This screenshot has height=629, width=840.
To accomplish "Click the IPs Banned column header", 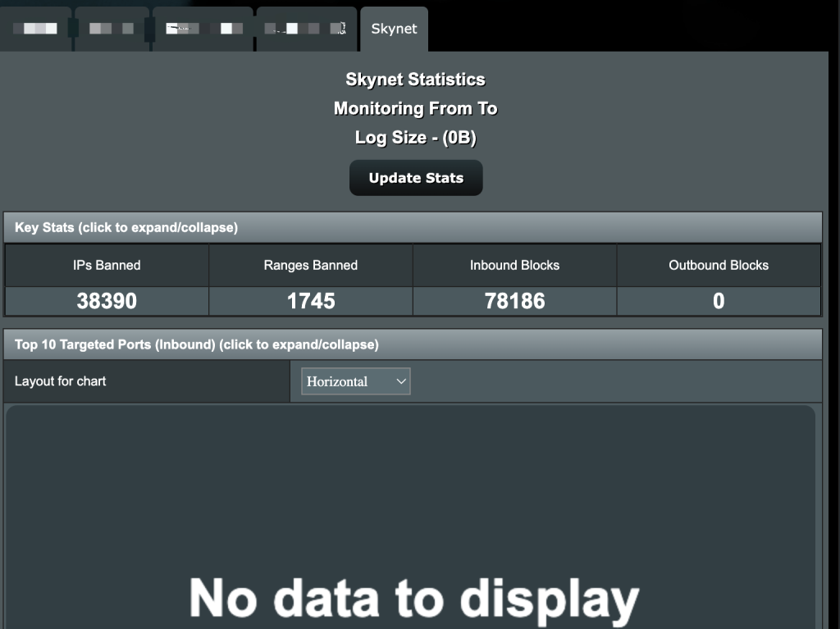I will pyautogui.click(x=107, y=265).
